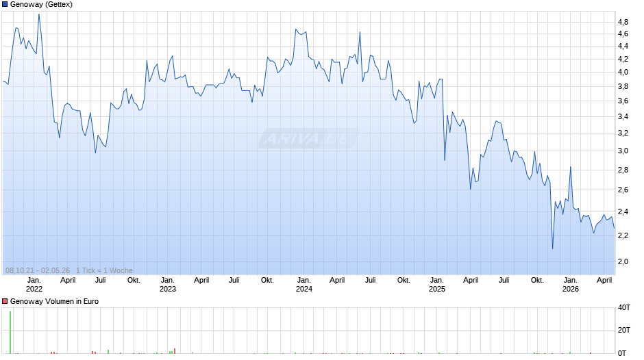
Task: Click the 0T volume axis value
Action: 622,353
